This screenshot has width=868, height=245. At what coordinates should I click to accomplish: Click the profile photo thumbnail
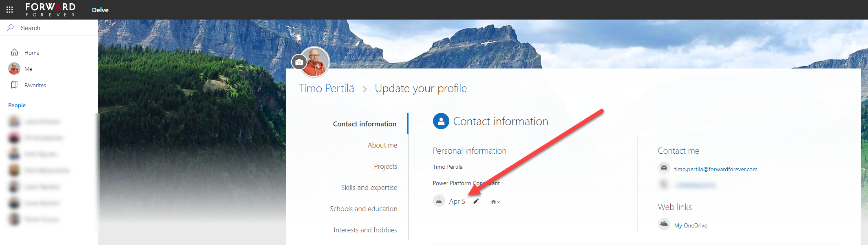point(315,62)
